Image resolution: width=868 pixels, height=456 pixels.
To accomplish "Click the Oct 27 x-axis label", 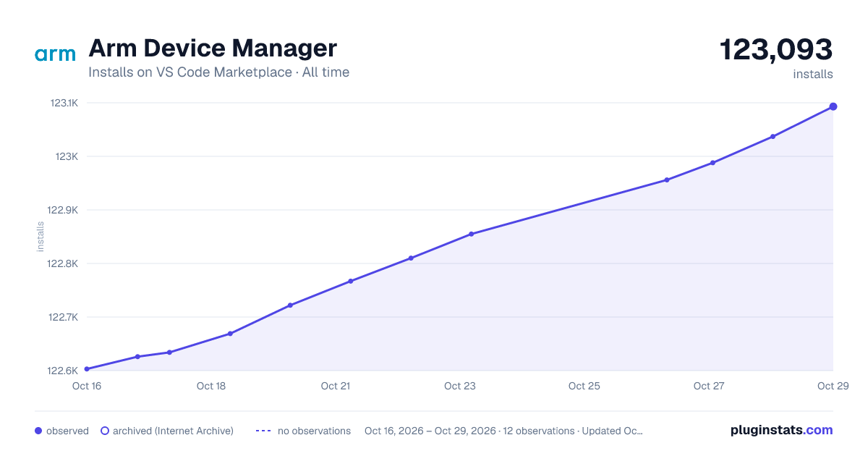I will pyautogui.click(x=709, y=386).
